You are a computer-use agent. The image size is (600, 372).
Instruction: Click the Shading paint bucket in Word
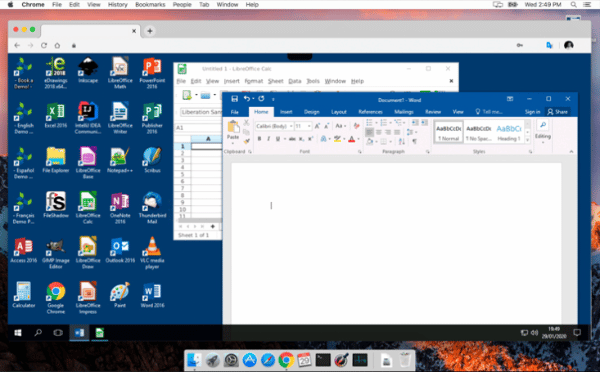(370, 142)
